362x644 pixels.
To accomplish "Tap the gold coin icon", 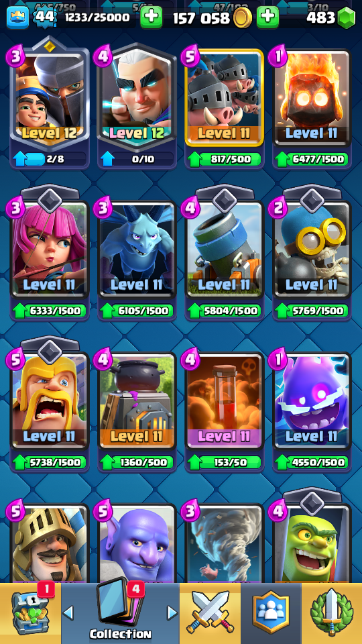I will [x=243, y=17].
